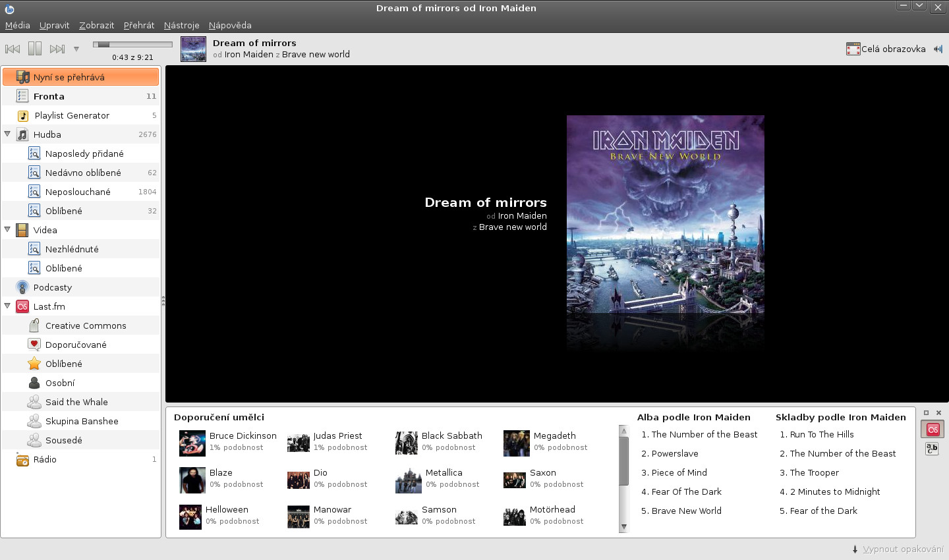The image size is (949, 560).
Task: Open Last.fm Oblíbené star icon
Action: click(34, 364)
